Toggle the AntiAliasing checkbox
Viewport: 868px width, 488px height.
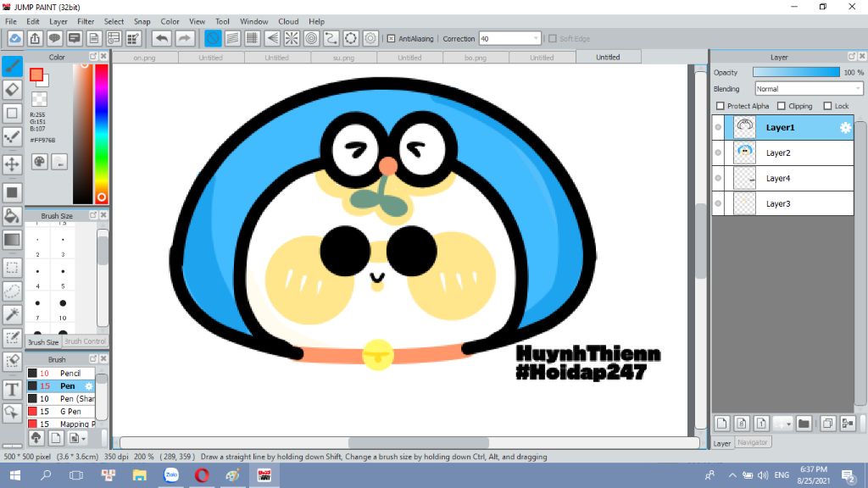[x=391, y=39]
